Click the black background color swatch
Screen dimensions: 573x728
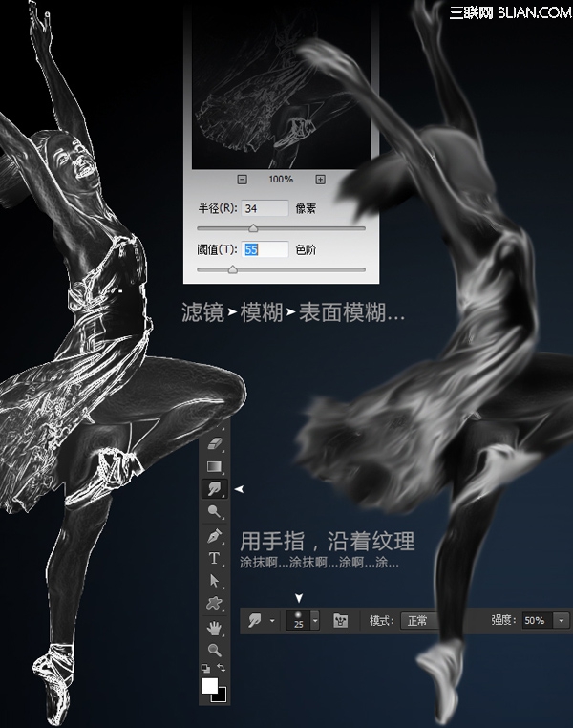pos(221,696)
